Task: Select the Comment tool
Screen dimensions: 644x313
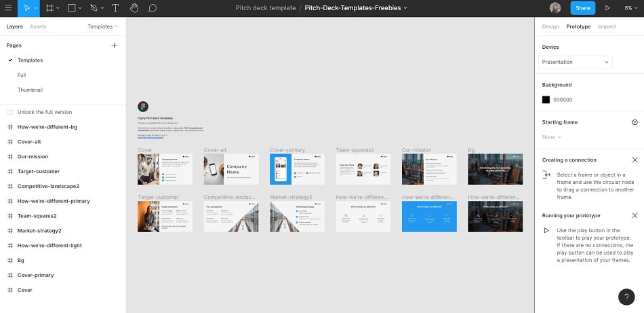Action: coord(153,8)
